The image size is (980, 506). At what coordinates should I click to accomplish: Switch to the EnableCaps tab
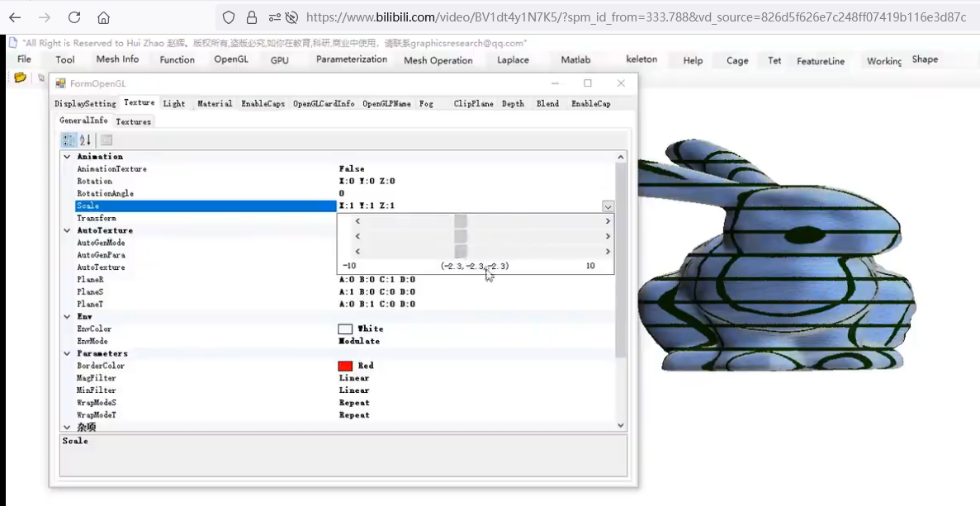coord(263,104)
